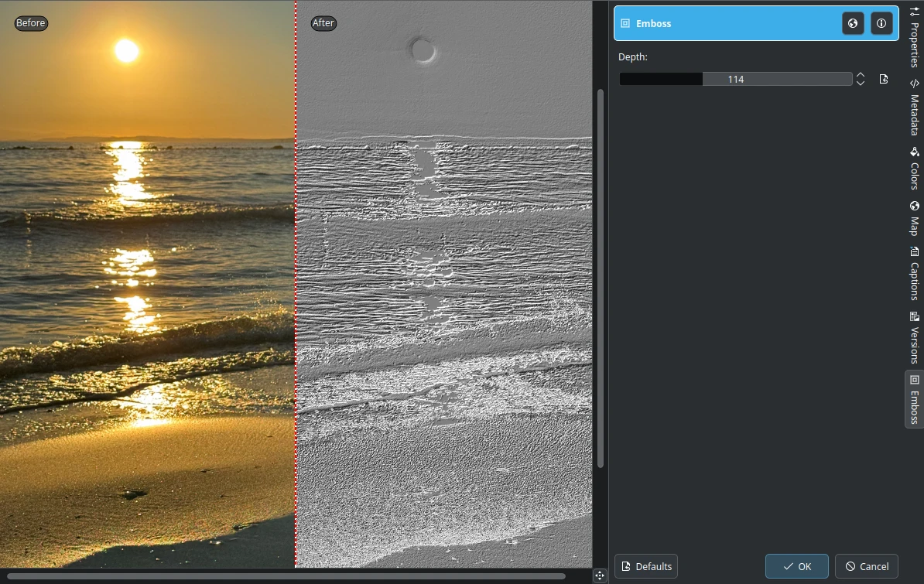
Task: Reset Depth to its default value icon
Action: click(884, 78)
